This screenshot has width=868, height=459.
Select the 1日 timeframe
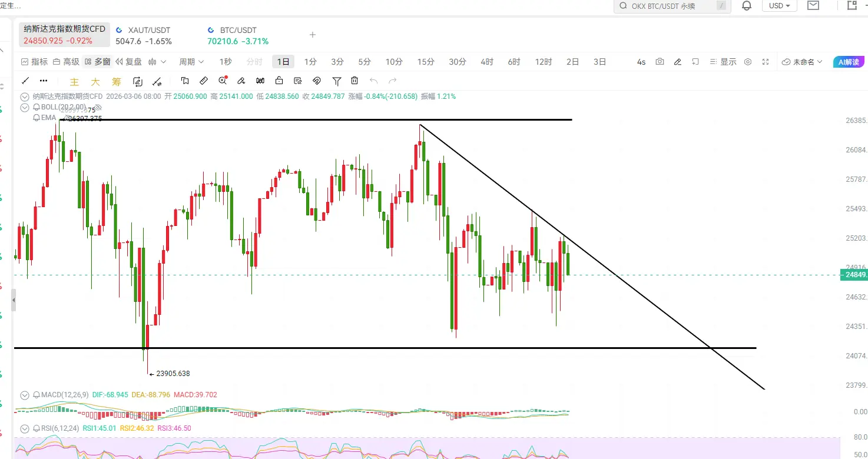283,62
